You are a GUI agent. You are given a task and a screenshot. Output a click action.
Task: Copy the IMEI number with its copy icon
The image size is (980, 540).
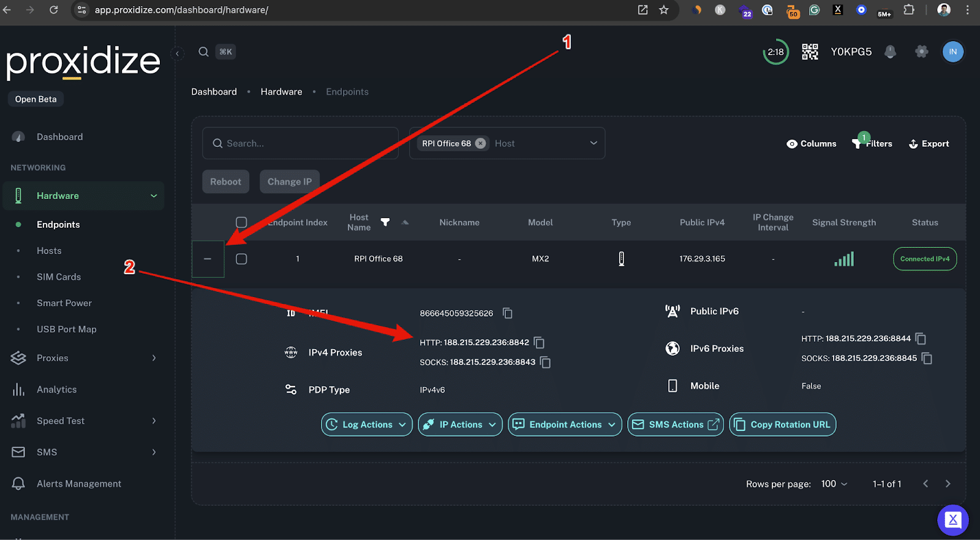[x=507, y=313]
